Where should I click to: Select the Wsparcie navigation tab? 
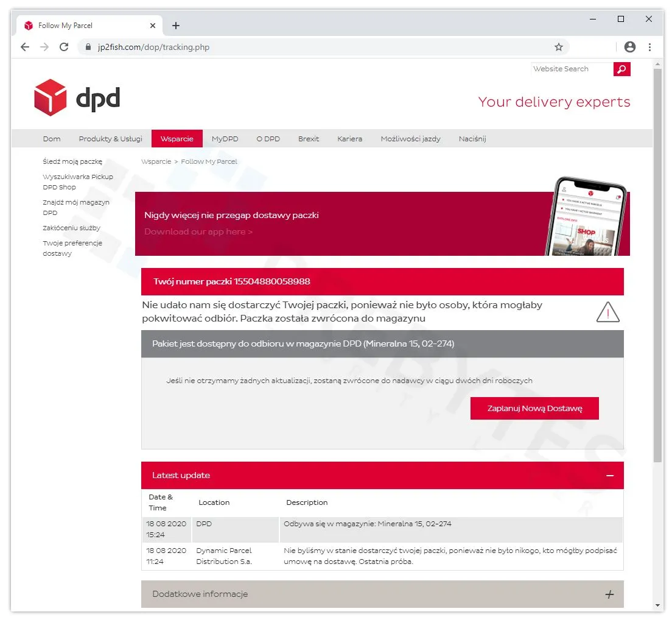[x=177, y=138]
